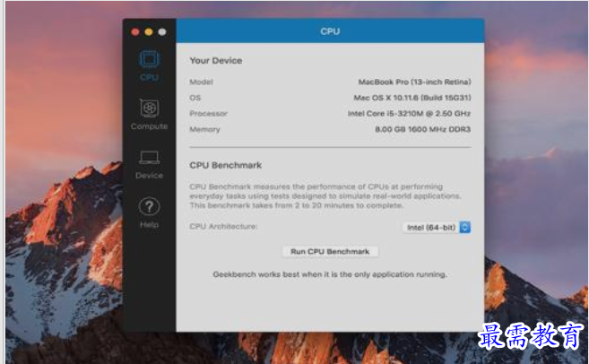The width and height of the screenshot is (589, 364).
Task: Select the CPU chip icon in sidebar
Action: coord(149,59)
